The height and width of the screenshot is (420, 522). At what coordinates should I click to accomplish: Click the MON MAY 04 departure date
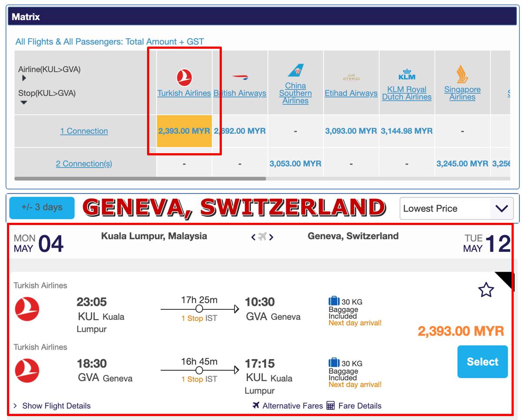[39, 244]
